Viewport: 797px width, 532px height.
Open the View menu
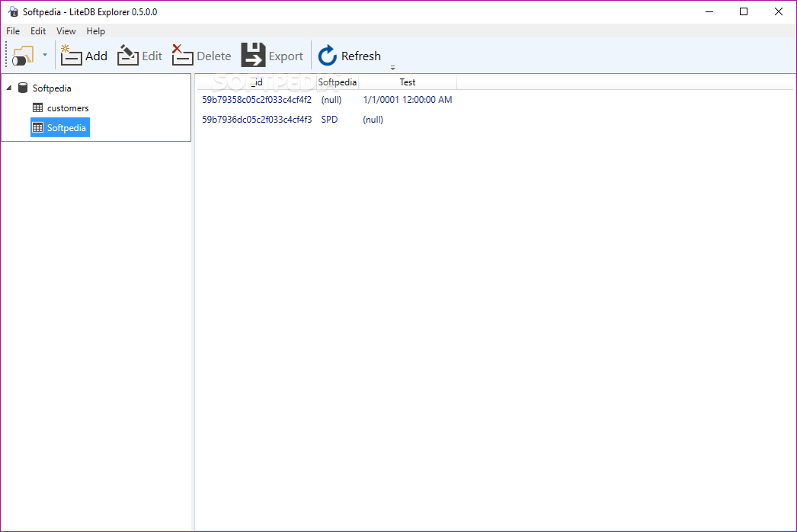click(x=66, y=31)
